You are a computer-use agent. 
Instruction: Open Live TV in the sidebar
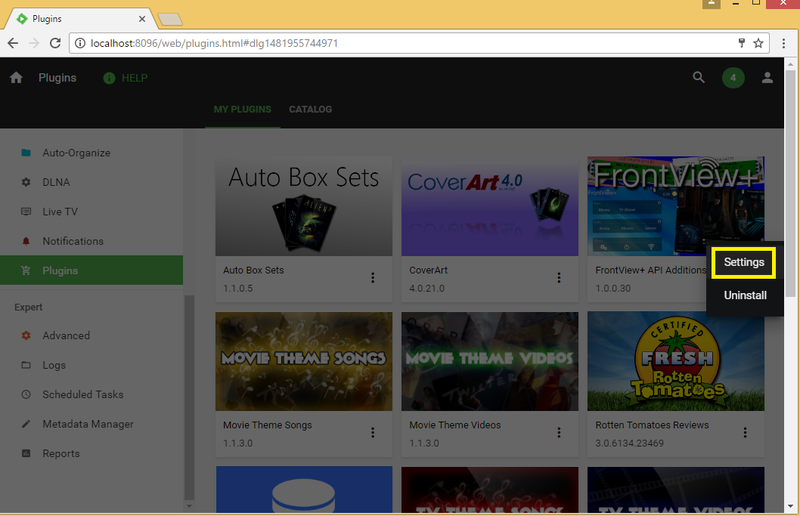pos(91,211)
